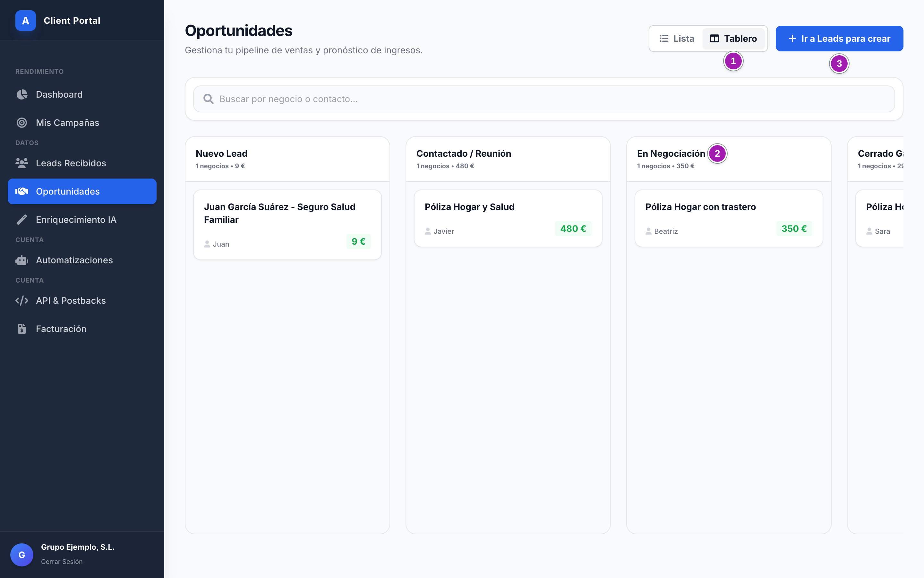The height and width of the screenshot is (578, 924).
Task: Click the Nuevo Lead column header
Action: click(x=287, y=159)
